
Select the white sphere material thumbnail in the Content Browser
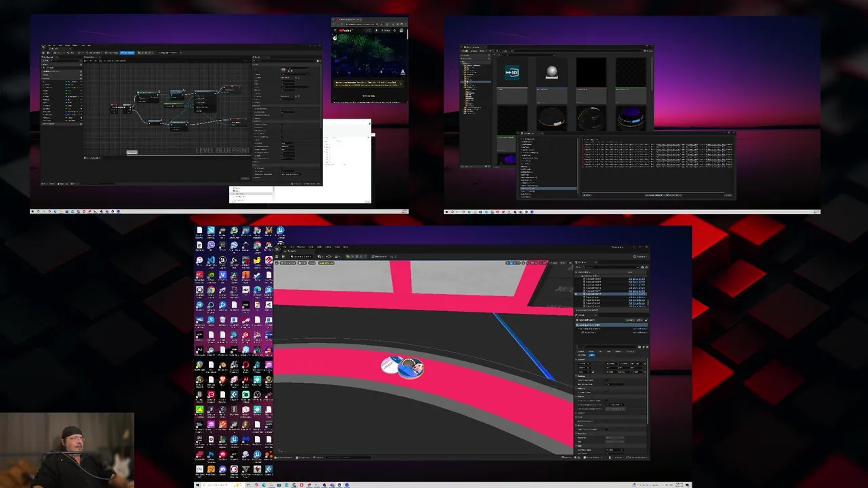552,73
